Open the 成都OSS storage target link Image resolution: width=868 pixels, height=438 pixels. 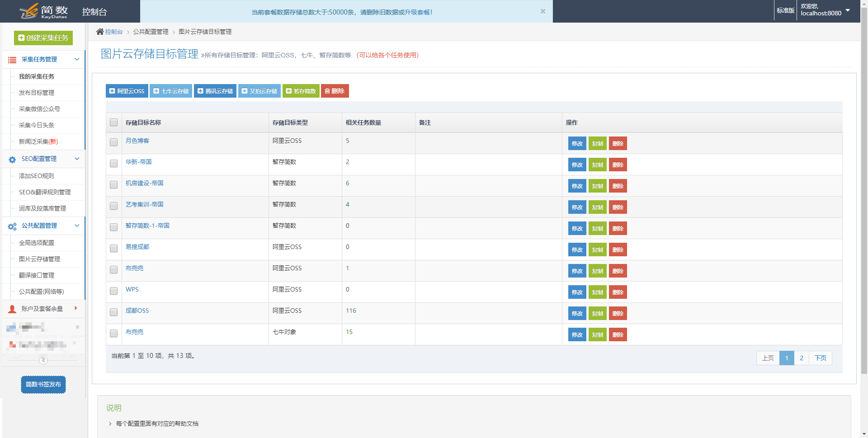tap(137, 311)
